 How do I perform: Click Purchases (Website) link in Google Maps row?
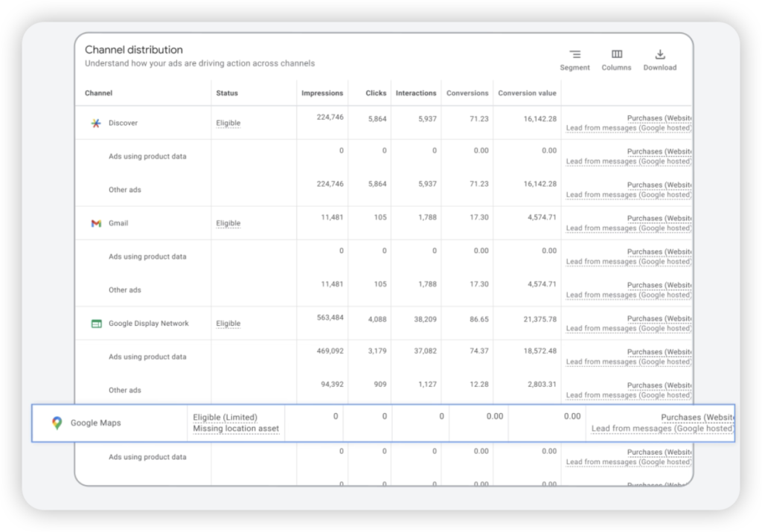(x=697, y=417)
